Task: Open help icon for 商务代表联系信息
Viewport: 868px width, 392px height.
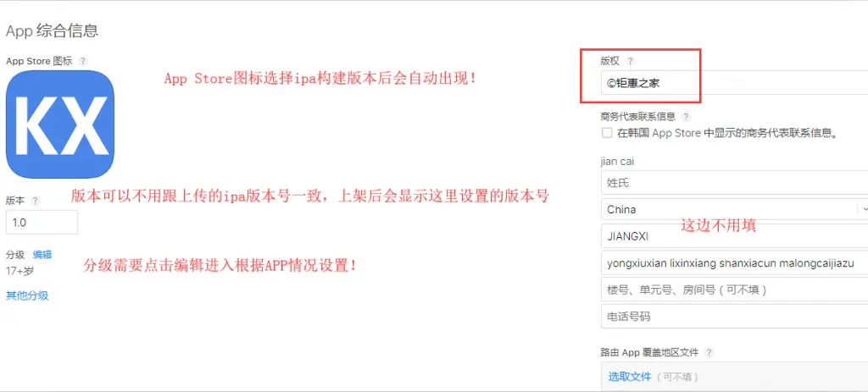Action: point(687,117)
